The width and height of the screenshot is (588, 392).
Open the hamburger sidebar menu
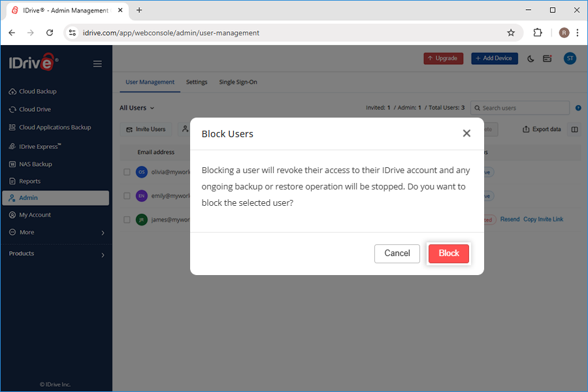click(97, 64)
